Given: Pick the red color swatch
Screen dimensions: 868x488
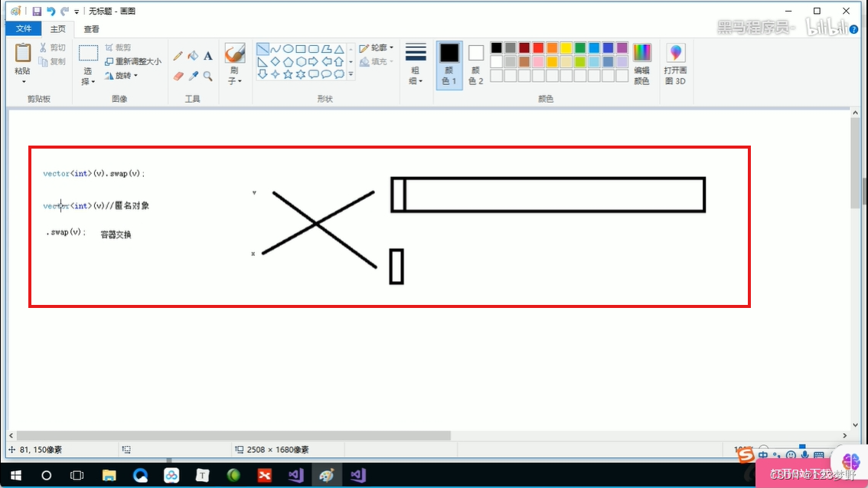Looking at the screenshot, I should point(538,48).
